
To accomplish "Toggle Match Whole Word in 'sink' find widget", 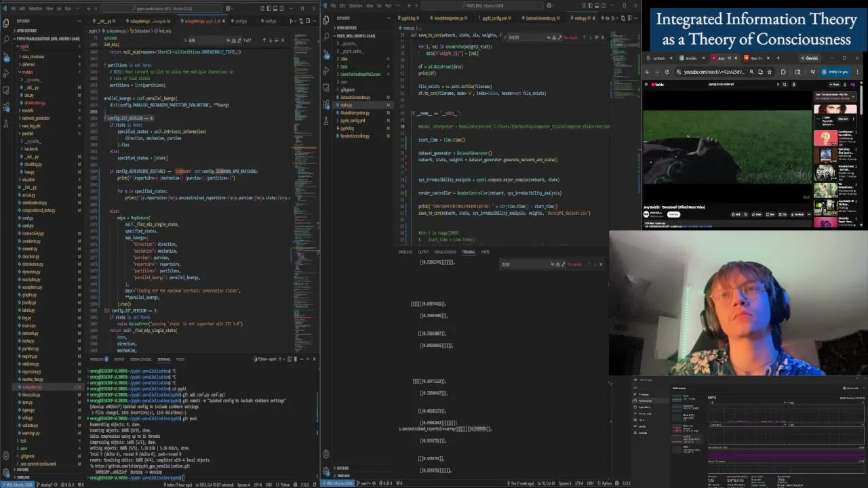I will coord(233,40).
